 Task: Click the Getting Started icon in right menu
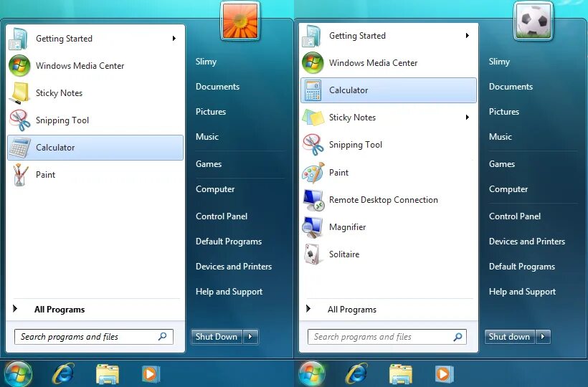tap(312, 36)
